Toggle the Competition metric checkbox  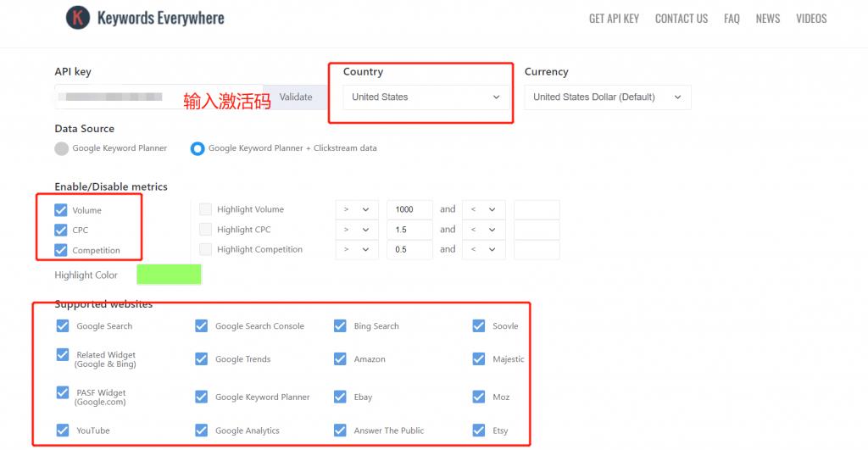pyautogui.click(x=61, y=250)
